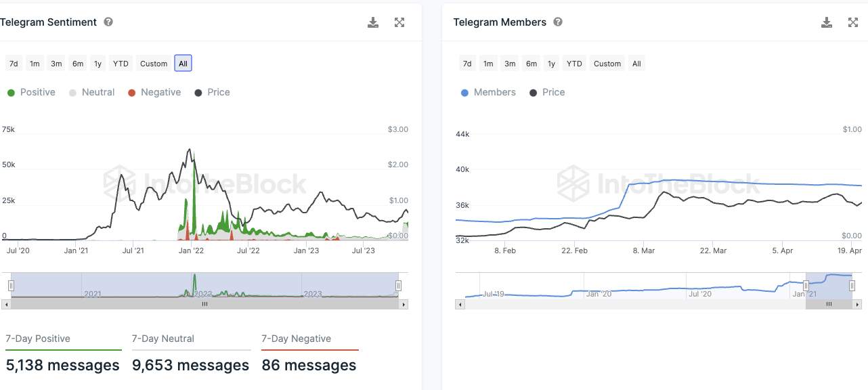Click Telegram Members panel title
Viewport: 868px width, 390px height.
pos(500,22)
